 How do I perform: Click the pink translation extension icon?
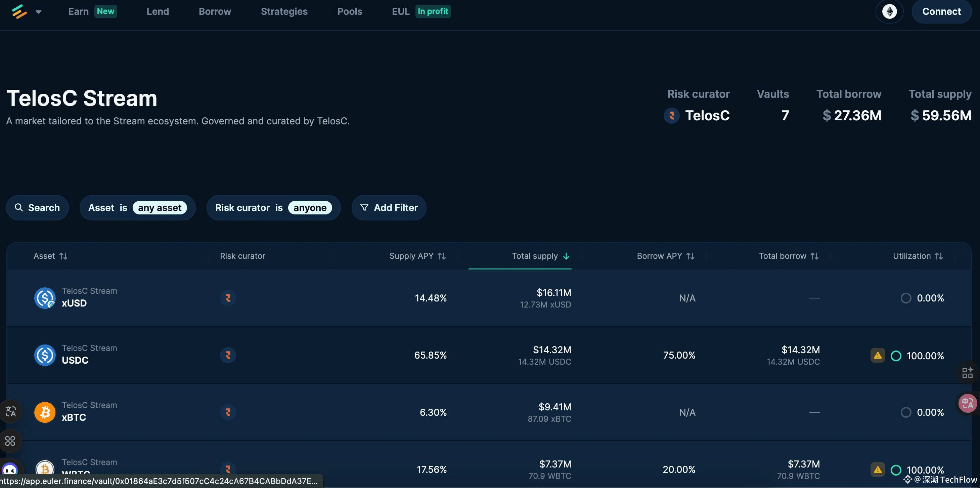pyautogui.click(x=968, y=403)
